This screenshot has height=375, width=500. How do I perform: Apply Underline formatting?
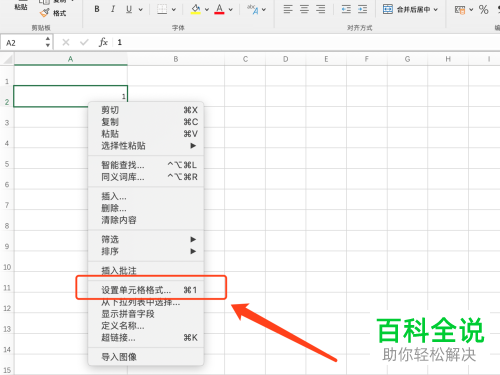129,9
